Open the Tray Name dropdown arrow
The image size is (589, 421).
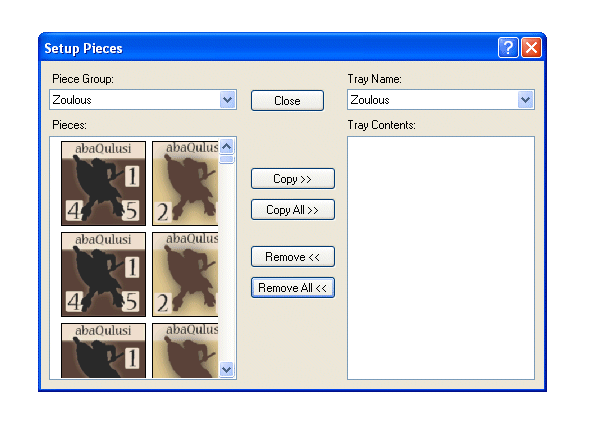(x=526, y=100)
